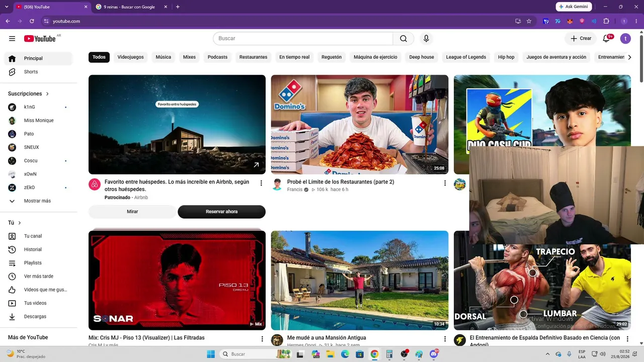Viewport: 644px width, 362px height.
Task: Open Playlists in the sidebar
Action: click(38, 263)
